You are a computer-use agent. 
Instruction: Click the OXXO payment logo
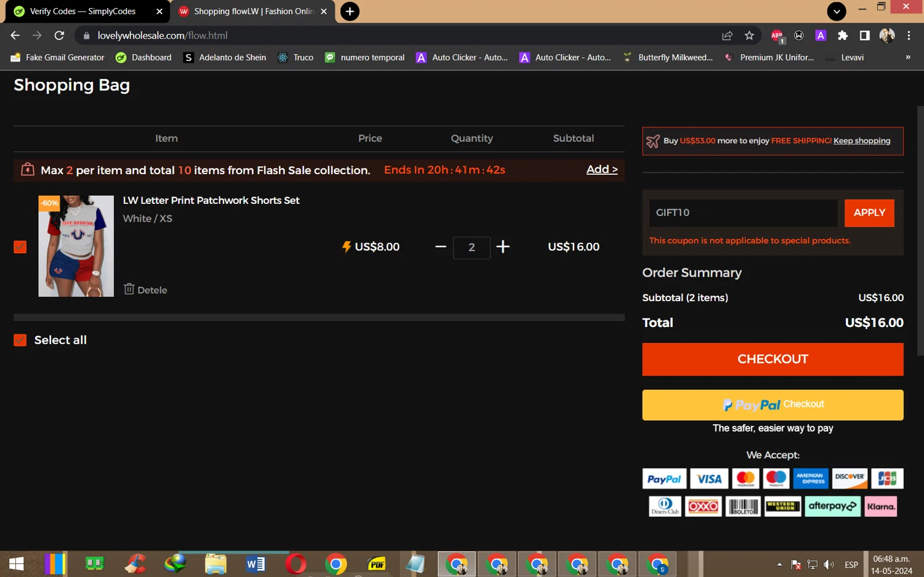pos(703,506)
